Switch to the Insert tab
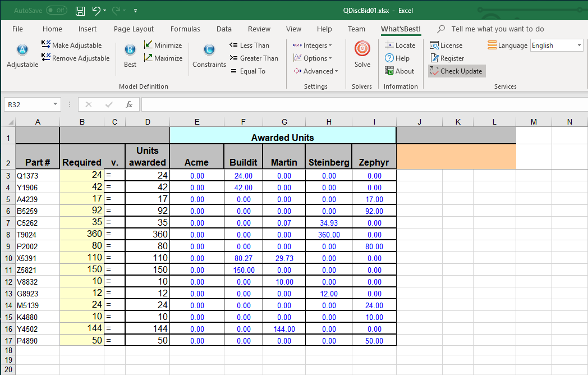The height and width of the screenshot is (375, 588). [x=88, y=29]
